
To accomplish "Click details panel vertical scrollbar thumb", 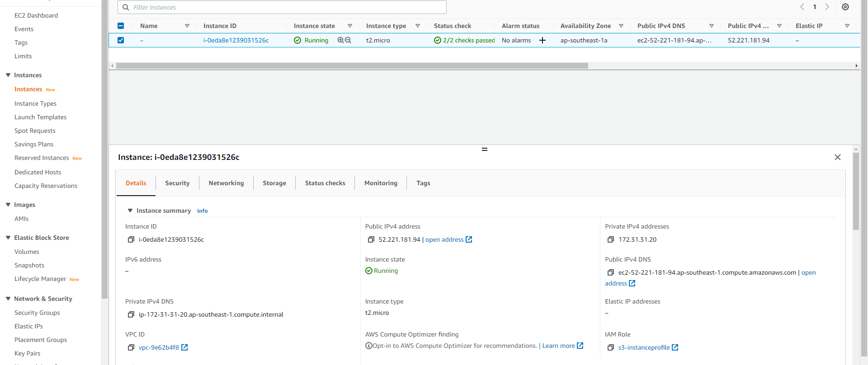I will [856, 192].
